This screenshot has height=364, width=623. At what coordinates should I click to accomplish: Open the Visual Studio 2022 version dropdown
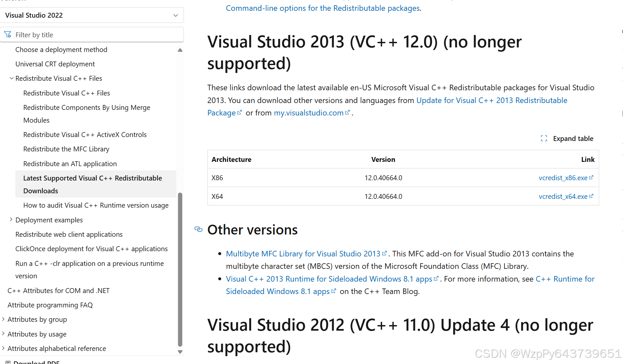(x=92, y=15)
